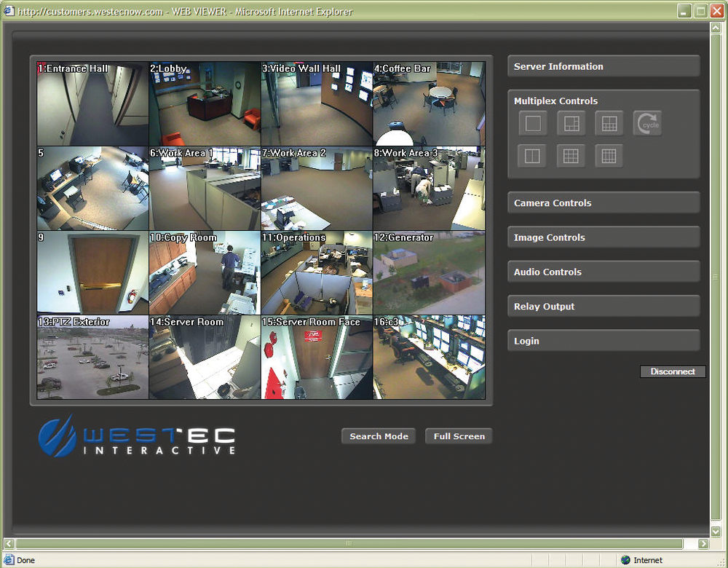This screenshot has height=568, width=728.
Task: Expand the Server Information panel
Action: click(x=603, y=66)
